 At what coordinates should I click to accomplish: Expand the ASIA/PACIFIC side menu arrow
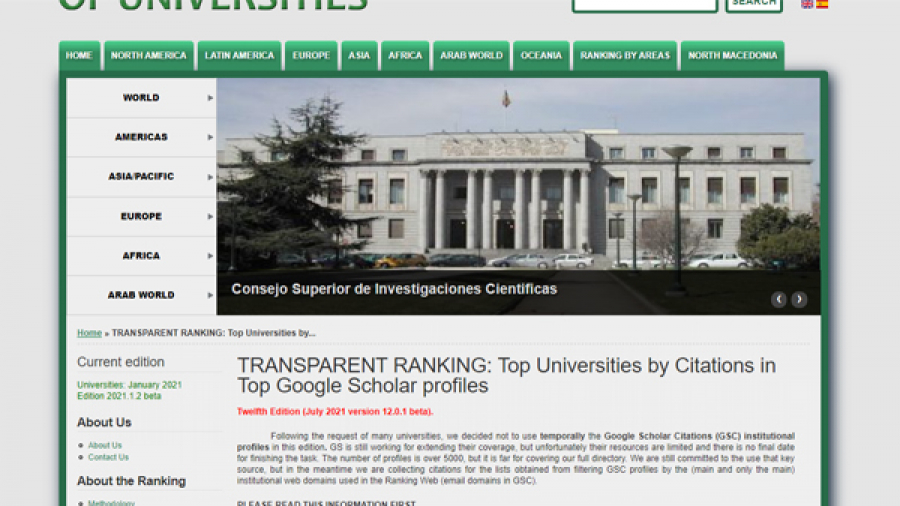click(210, 177)
